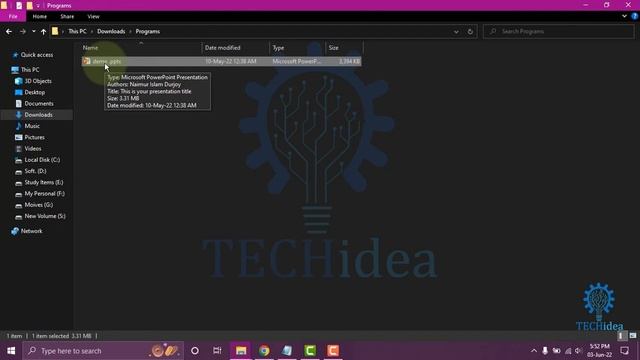Open the clock showing 5:32 PM

tap(599, 351)
